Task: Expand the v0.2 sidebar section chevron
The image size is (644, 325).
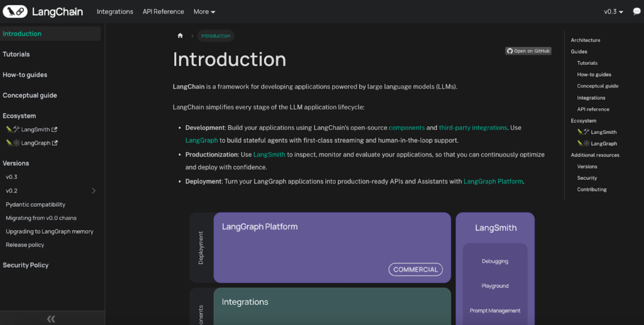Action: pyautogui.click(x=94, y=190)
